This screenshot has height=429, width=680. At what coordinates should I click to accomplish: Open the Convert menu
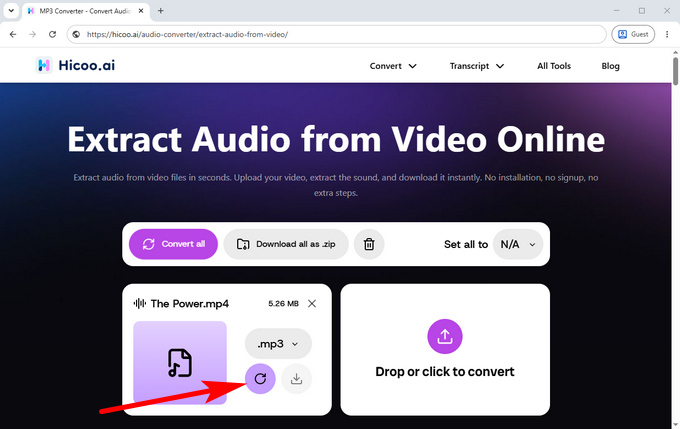pos(393,66)
